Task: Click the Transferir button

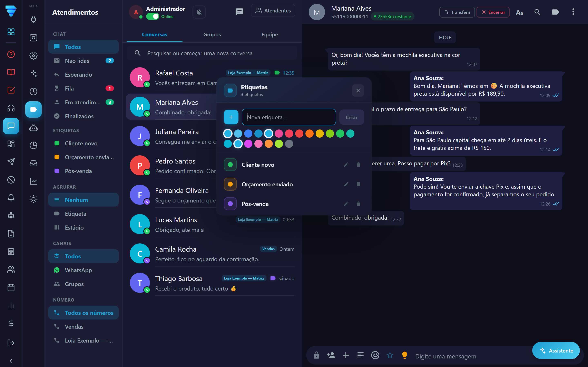Action: pyautogui.click(x=457, y=12)
